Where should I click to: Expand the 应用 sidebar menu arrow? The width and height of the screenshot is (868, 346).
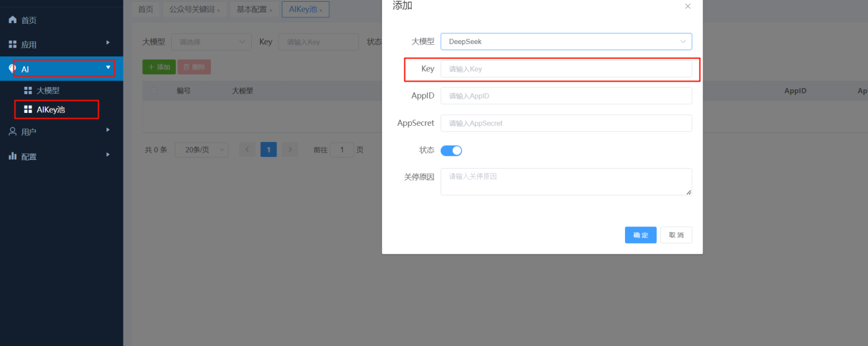tap(108, 43)
